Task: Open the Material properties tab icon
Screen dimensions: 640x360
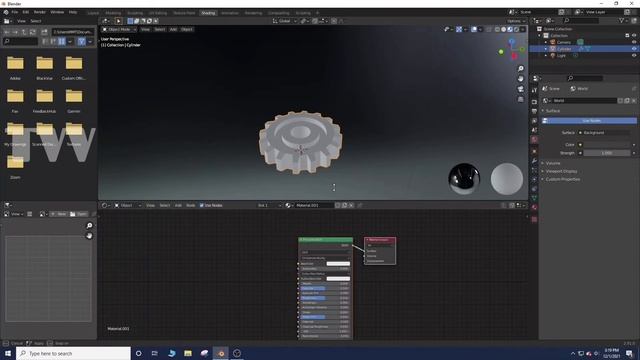Action: 534,207
